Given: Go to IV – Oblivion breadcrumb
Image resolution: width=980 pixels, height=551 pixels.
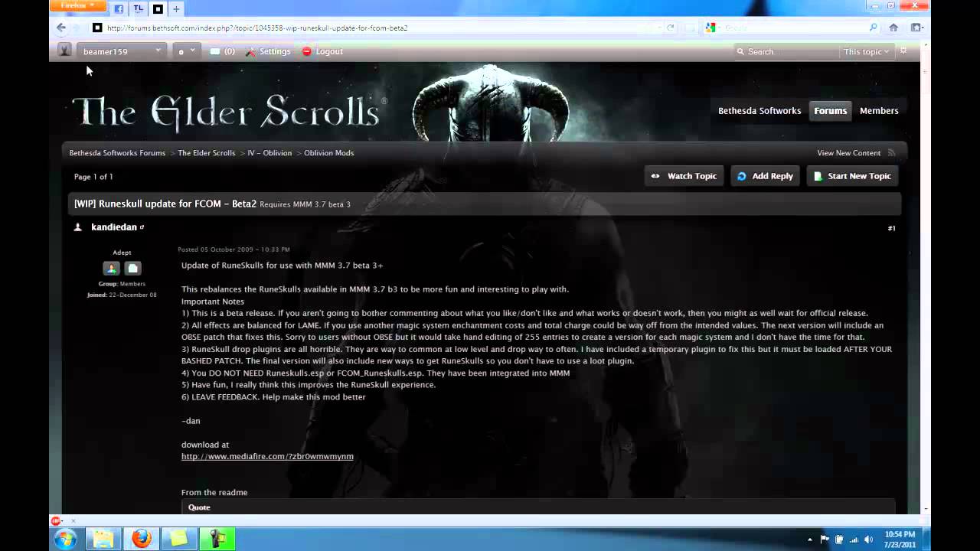Looking at the screenshot, I should (269, 153).
